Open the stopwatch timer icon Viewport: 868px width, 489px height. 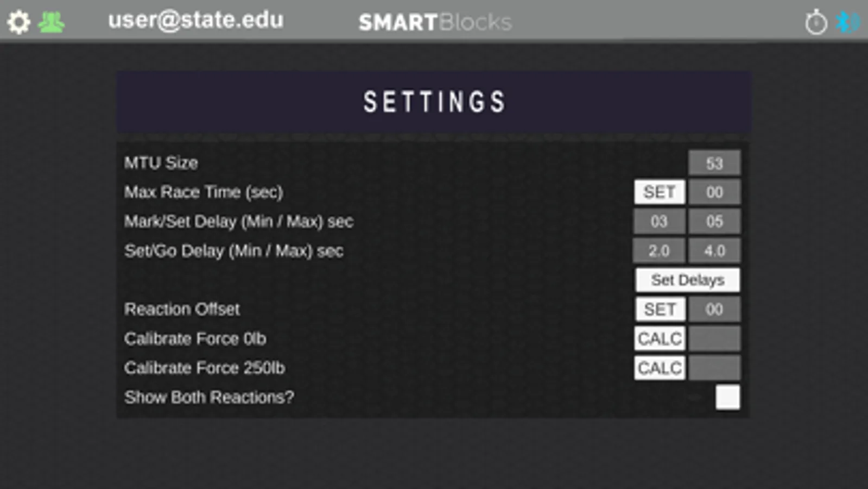[815, 23]
